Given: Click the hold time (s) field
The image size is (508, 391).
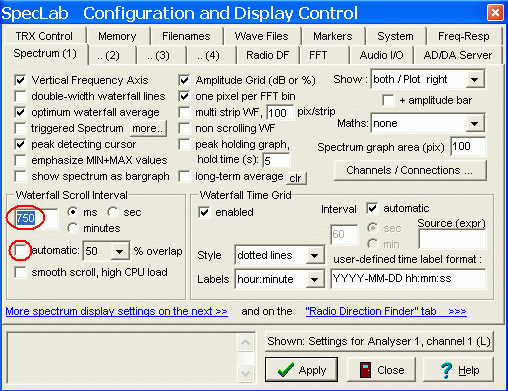Looking at the screenshot, I should pos(276,161).
